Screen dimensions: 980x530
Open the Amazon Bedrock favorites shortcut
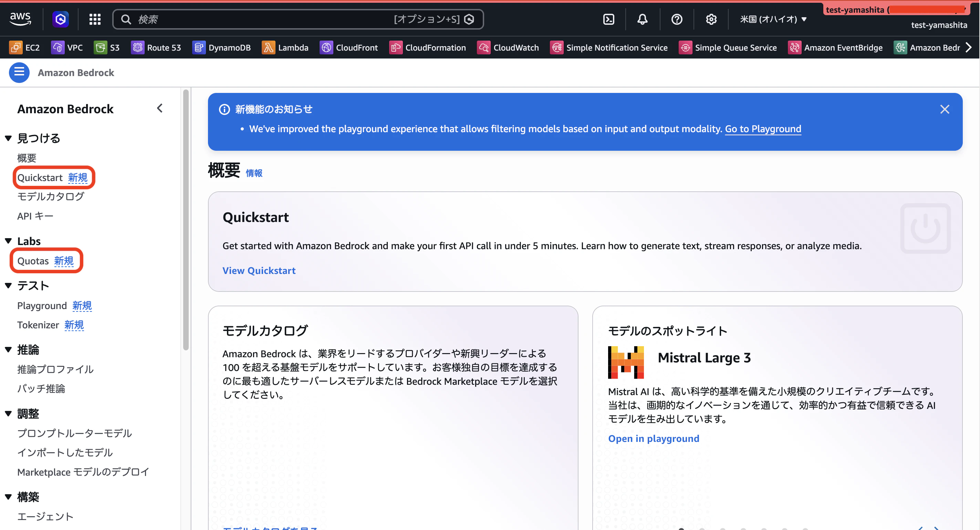click(x=927, y=47)
